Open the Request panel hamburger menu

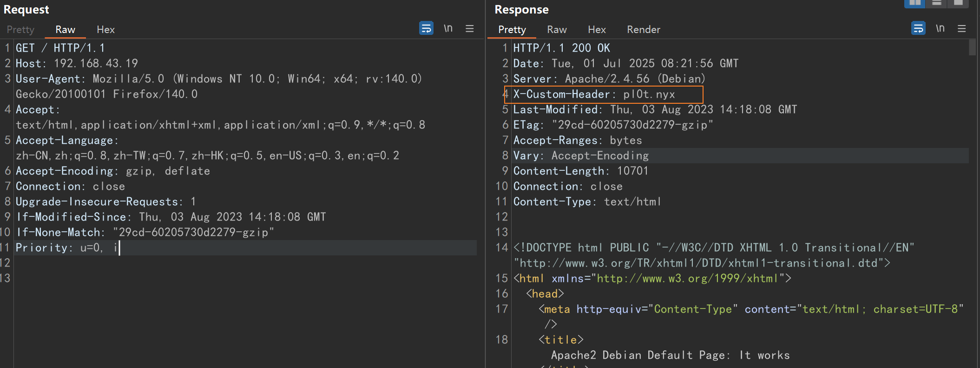(x=470, y=28)
